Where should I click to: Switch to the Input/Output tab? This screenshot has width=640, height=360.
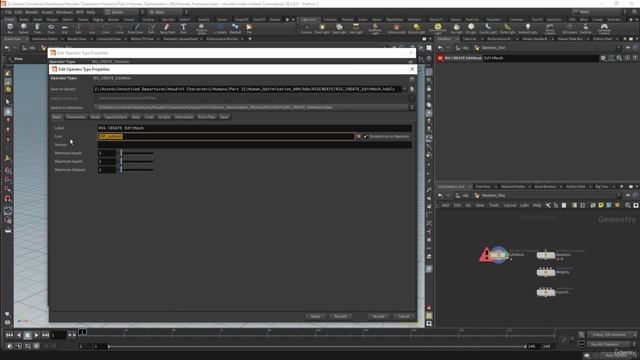pos(116,117)
